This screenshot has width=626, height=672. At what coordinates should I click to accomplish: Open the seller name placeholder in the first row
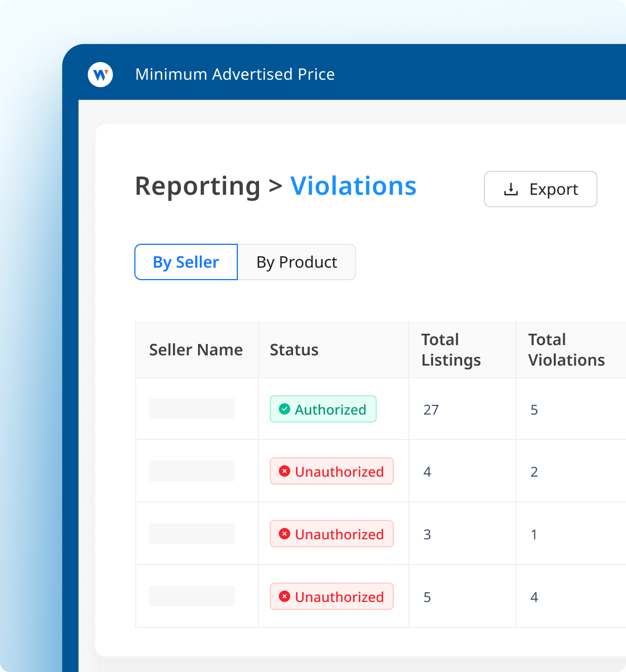(192, 409)
